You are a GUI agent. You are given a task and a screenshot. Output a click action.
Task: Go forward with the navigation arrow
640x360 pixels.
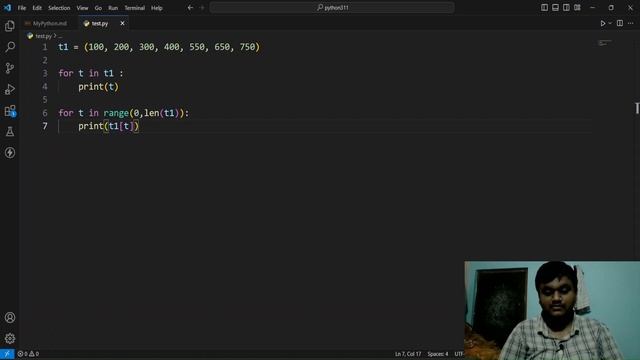202,7
